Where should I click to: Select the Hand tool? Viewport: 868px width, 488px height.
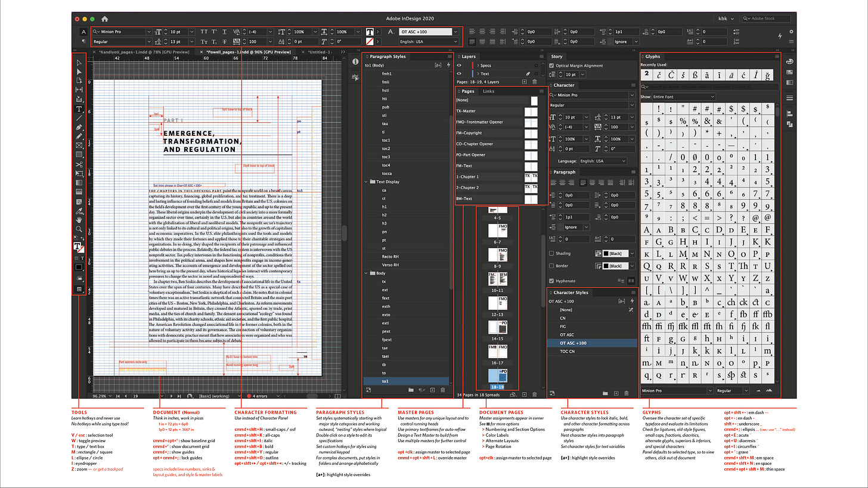click(x=79, y=220)
